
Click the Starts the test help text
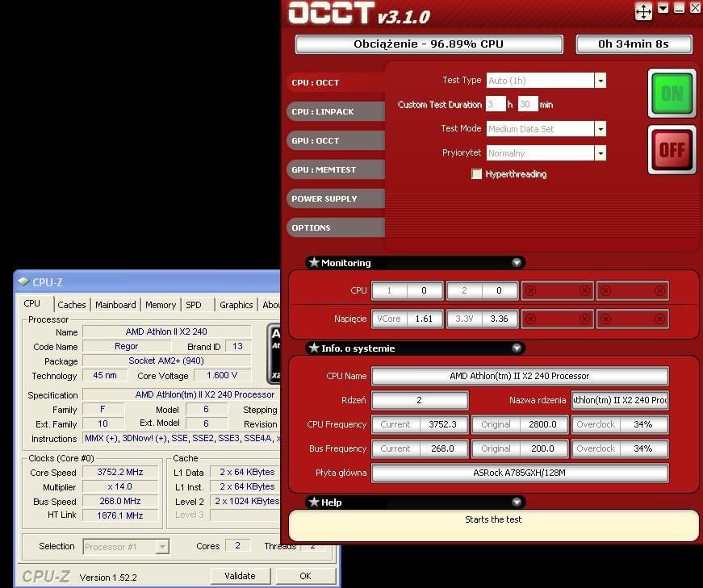click(x=493, y=519)
